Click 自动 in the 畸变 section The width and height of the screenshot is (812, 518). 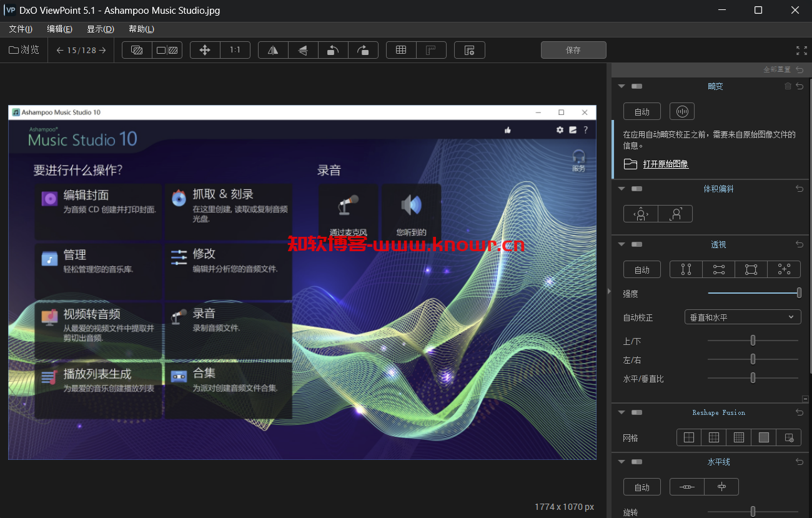pos(642,112)
